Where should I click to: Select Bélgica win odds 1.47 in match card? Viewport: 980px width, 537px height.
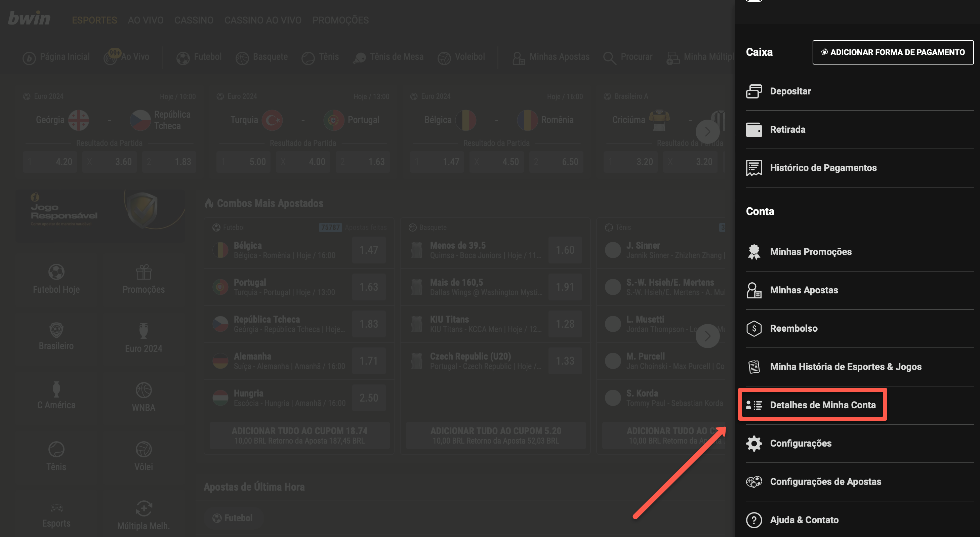(437, 162)
